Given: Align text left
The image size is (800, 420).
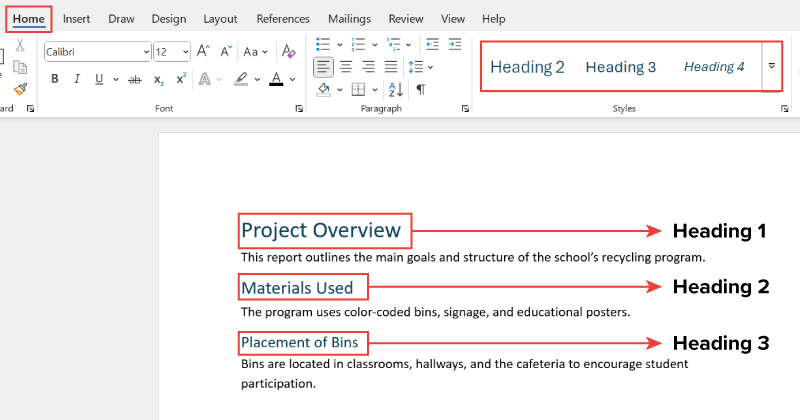Looking at the screenshot, I should pos(323,67).
